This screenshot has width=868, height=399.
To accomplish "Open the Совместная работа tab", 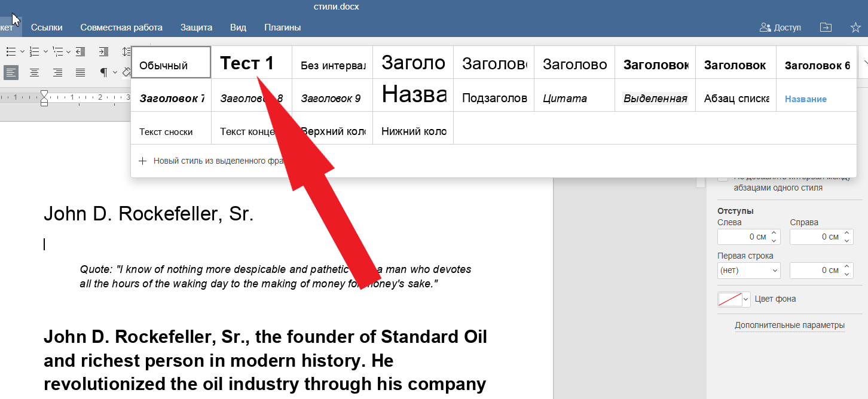I will pyautogui.click(x=121, y=27).
